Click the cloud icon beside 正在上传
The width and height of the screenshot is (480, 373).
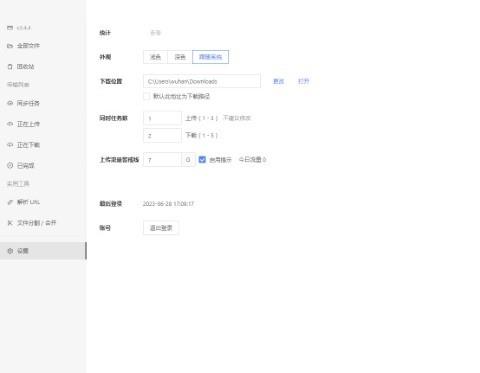[10, 124]
